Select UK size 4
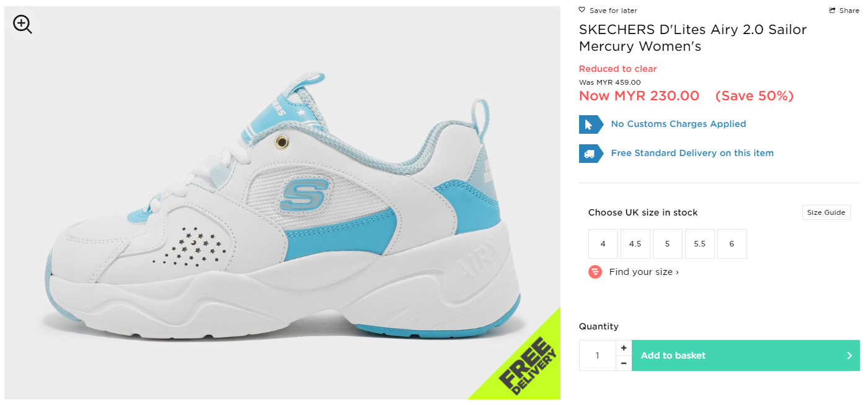 pos(603,244)
